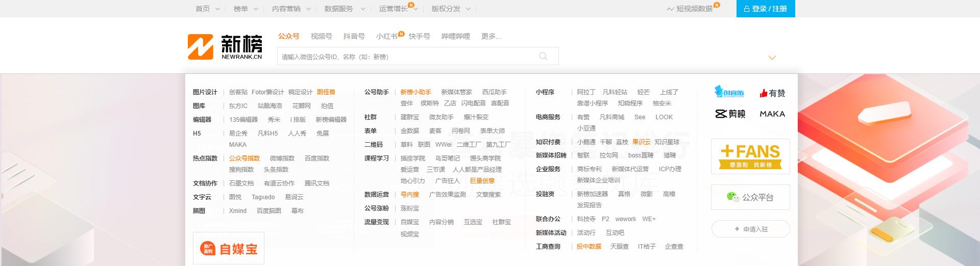980x266 pixels.
Task: Click the 短视频数据 trend icon link
Action: click(690, 9)
